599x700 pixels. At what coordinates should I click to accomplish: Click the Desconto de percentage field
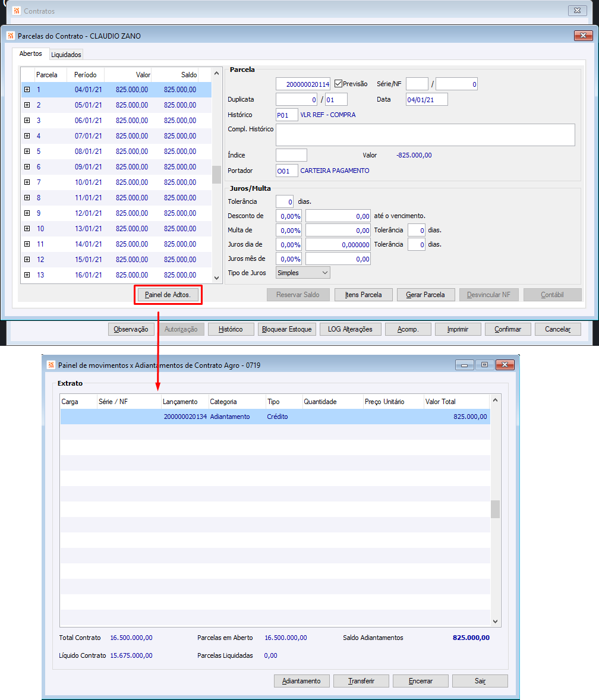pyautogui.click(x=289, y=216)
